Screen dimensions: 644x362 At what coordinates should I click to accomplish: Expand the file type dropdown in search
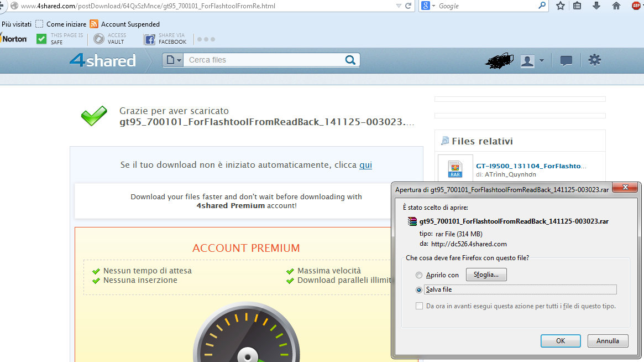(174, 60)
